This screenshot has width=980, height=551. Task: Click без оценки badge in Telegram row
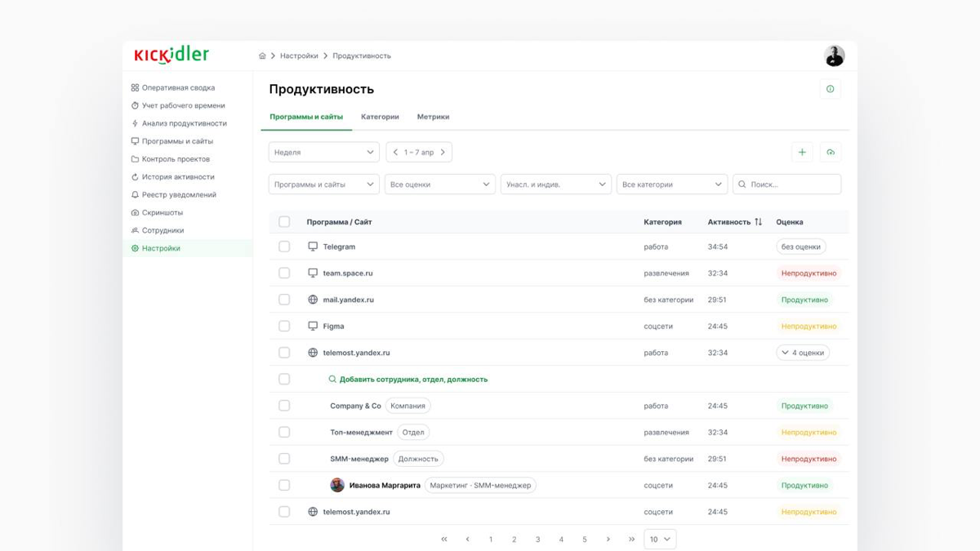point(801,247)
